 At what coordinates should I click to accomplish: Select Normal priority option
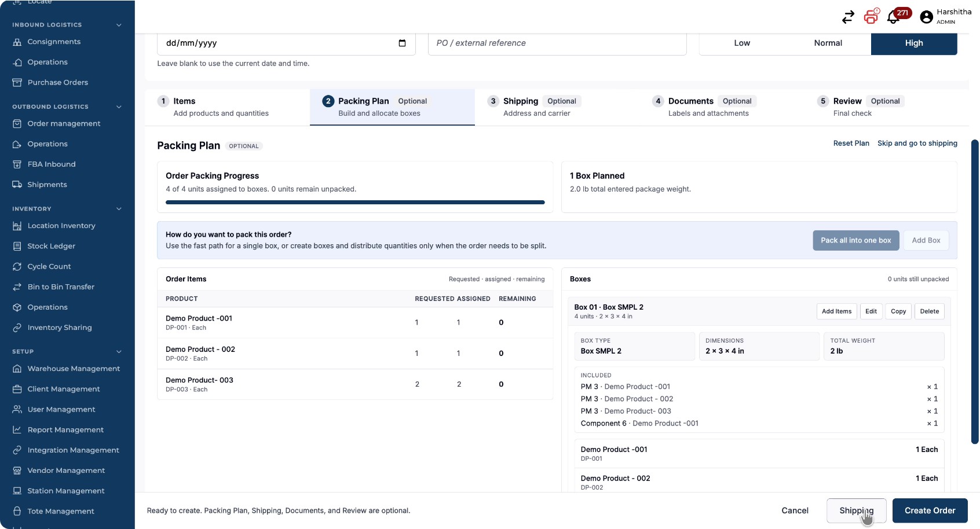click(828, 43)
